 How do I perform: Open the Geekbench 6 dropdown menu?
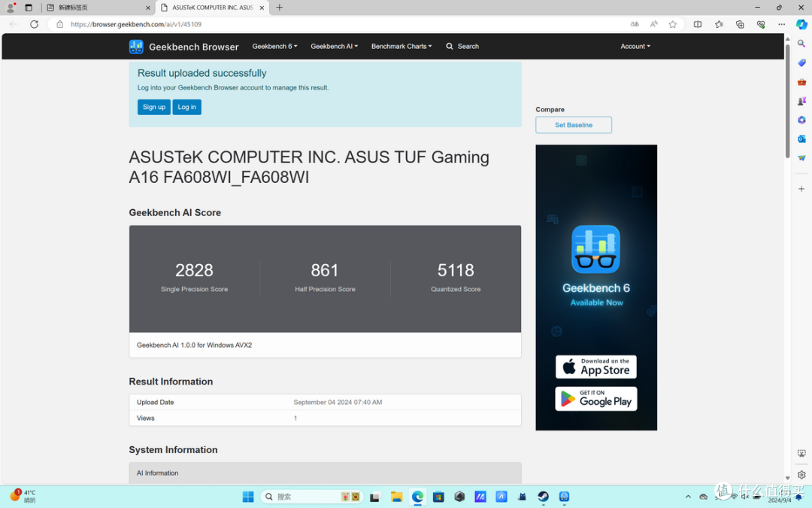(274, 46)
